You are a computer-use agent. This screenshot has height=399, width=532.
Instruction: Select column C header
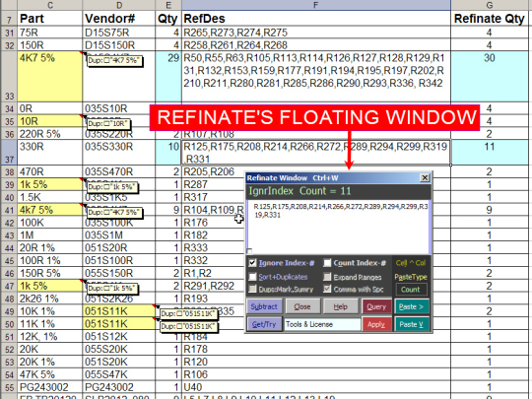pyautogui.click(x=50, y=5)
